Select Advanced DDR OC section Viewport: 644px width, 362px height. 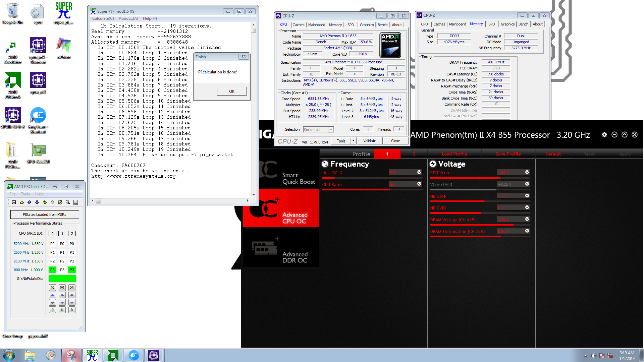281,247
